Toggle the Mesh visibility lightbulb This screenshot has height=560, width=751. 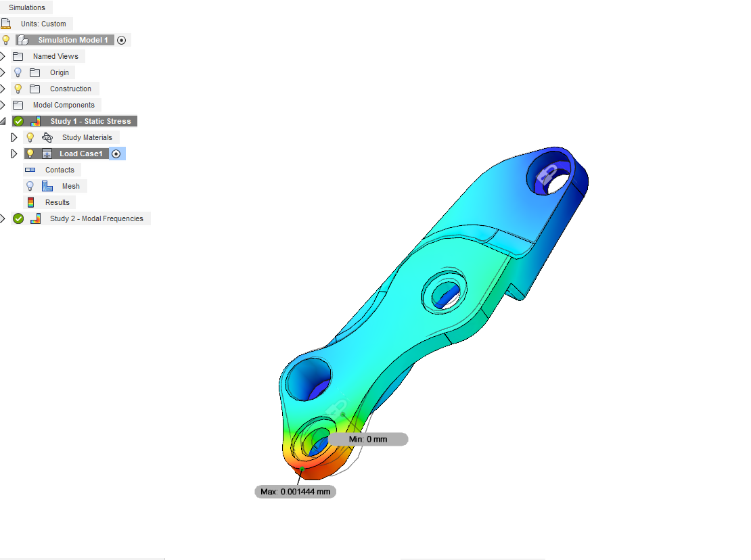(x=30, y=186)
